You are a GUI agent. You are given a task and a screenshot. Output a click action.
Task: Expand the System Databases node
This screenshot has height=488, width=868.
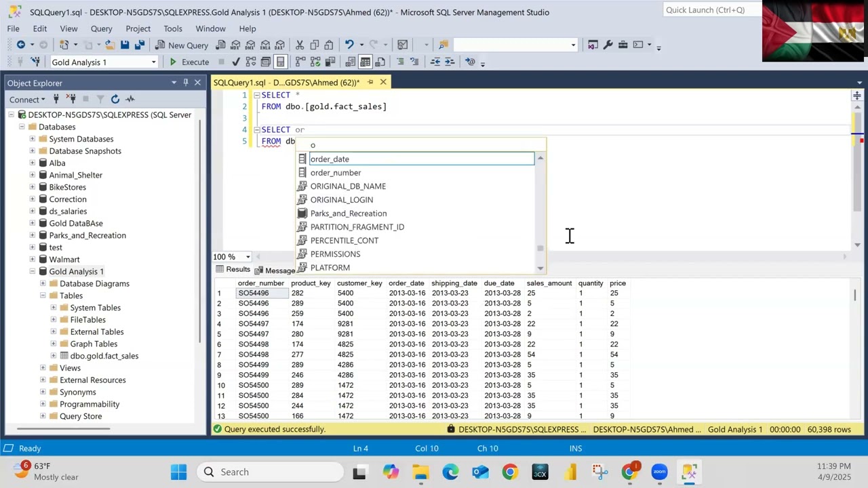(x=33, y=139)
